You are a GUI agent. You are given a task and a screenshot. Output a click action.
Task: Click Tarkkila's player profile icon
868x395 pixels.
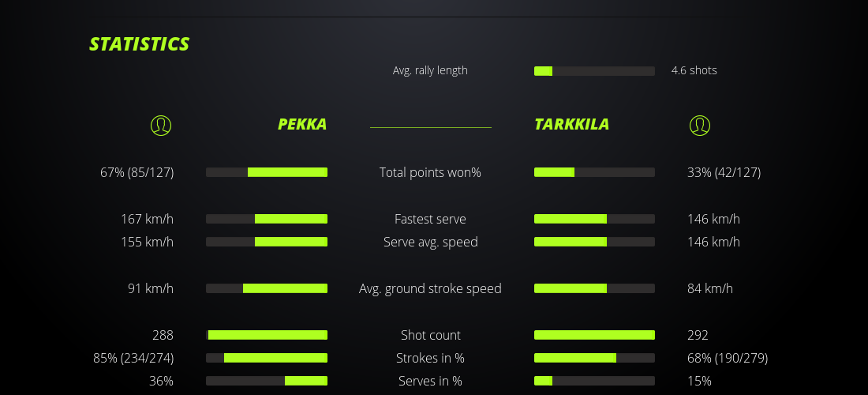700,125
